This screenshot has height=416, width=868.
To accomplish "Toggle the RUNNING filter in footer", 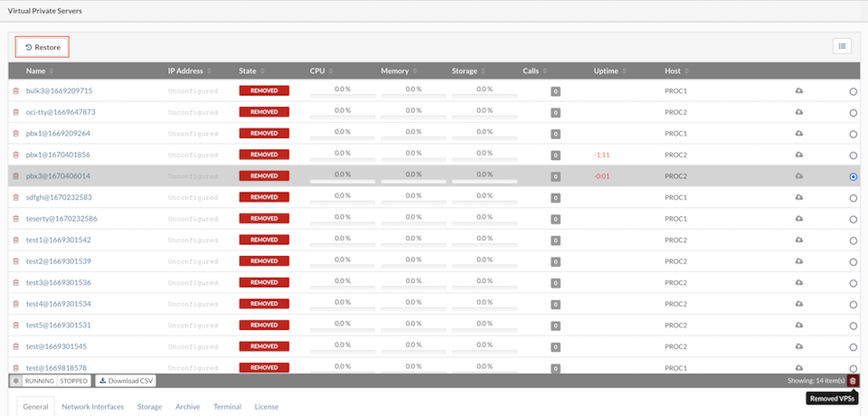I will point(40,381).
